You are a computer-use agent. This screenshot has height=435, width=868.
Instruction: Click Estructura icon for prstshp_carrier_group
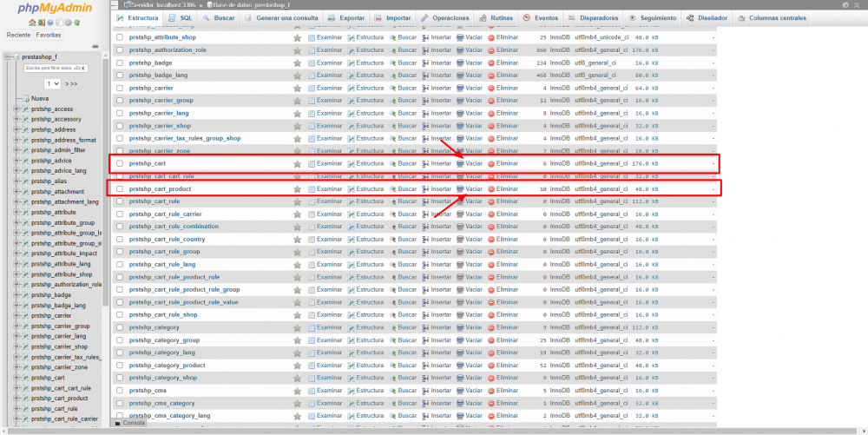coord(351,101)
